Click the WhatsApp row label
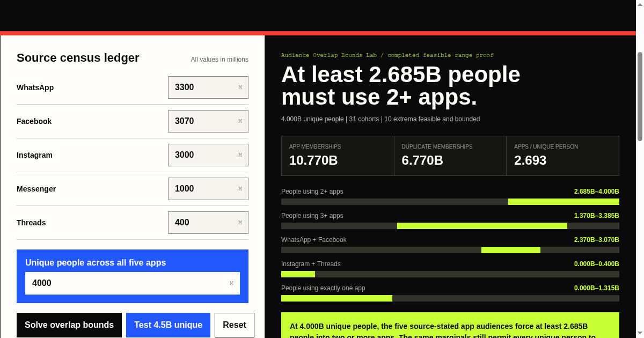The width and height of the screenshot is (644, 338). click(35, 87)
